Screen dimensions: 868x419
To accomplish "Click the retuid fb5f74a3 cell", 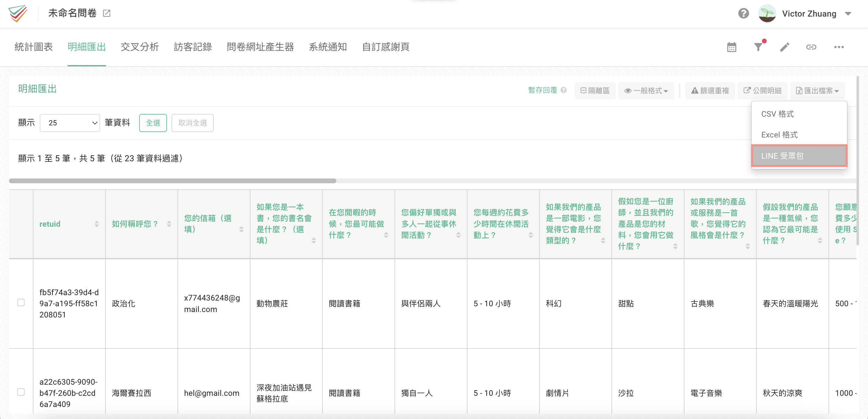I will pos(69,303).
